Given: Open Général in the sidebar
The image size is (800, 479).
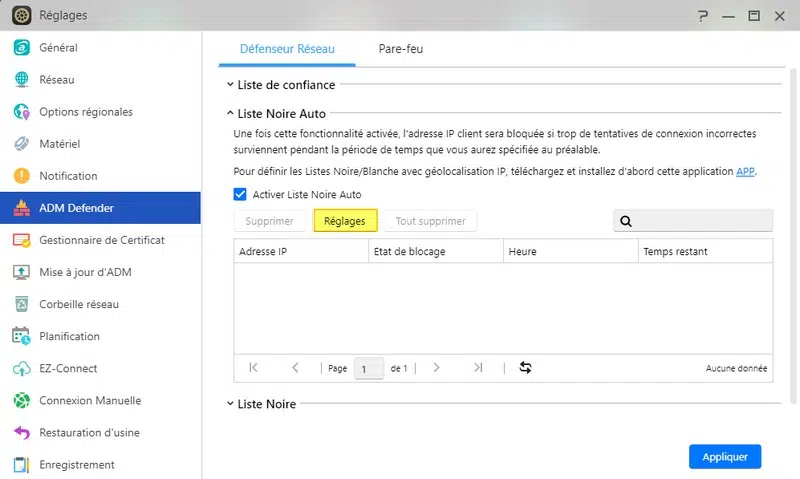Looking at the screenshot, I should click(101, 47).
